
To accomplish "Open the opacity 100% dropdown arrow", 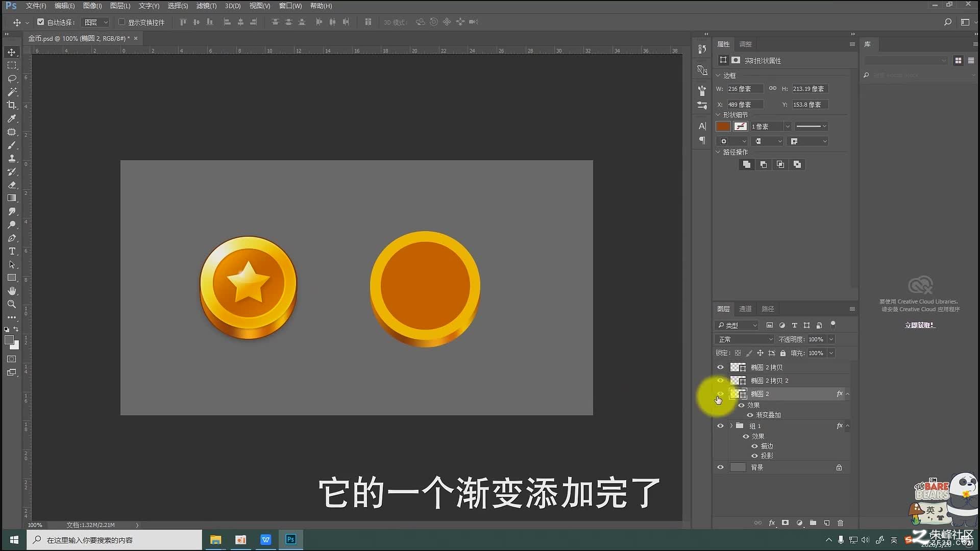I will [x=831, y=339].
